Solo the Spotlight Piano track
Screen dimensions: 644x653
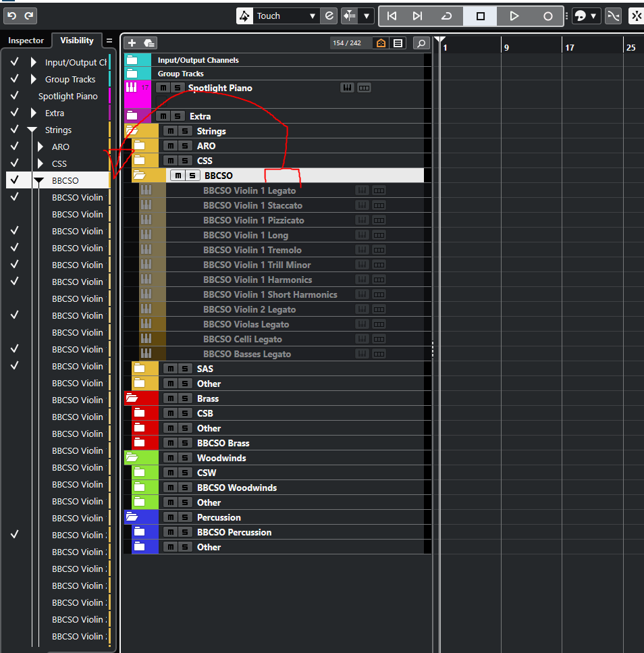pyautogui.click(x=178, y=88)
